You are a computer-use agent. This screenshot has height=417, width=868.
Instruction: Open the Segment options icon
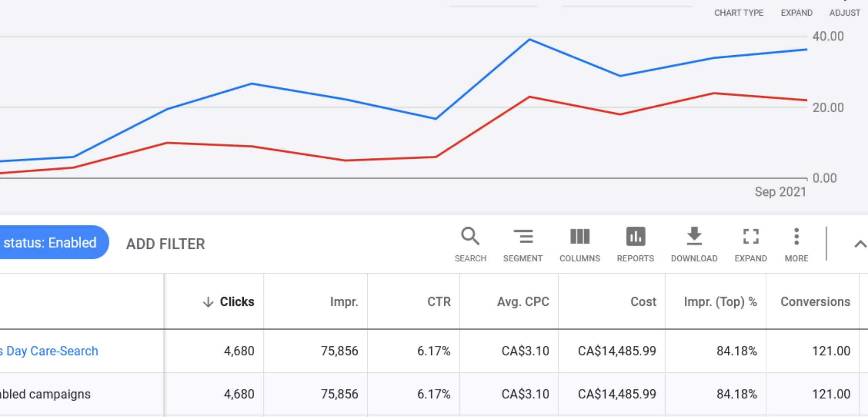click(x=523, y=237)
